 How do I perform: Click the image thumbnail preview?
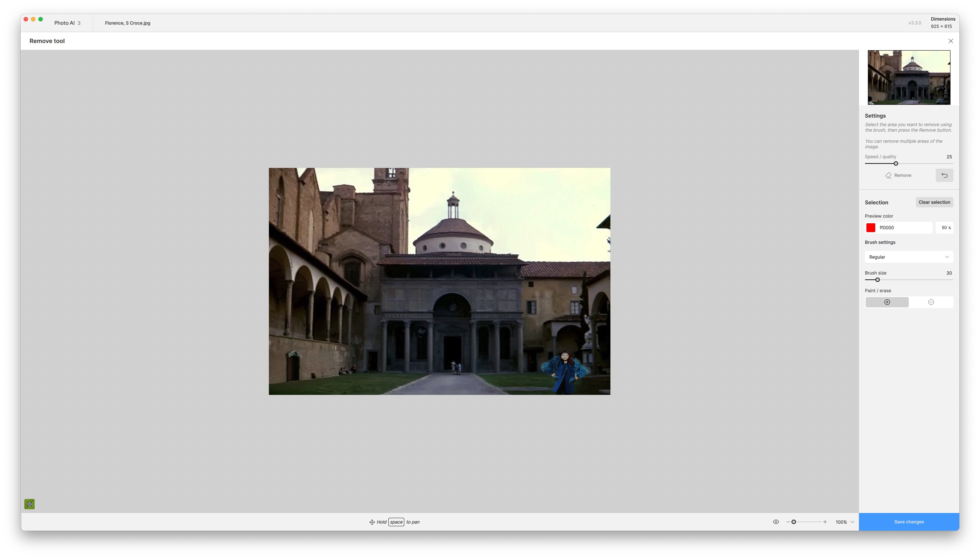pyautogui.click(x=908, y=77)
